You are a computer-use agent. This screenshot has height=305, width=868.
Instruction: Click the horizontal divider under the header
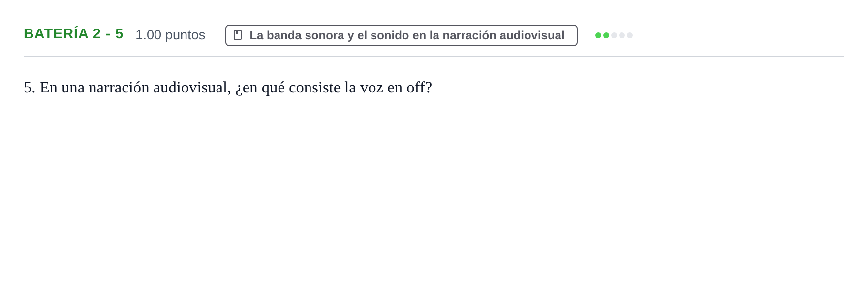tap(434, 57)
